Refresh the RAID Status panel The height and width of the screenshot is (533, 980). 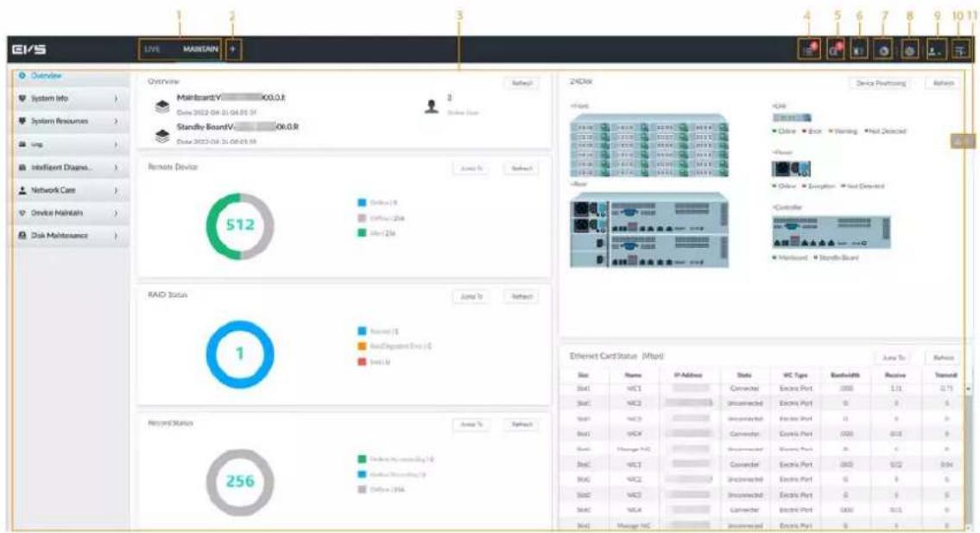tap(522, 296)
